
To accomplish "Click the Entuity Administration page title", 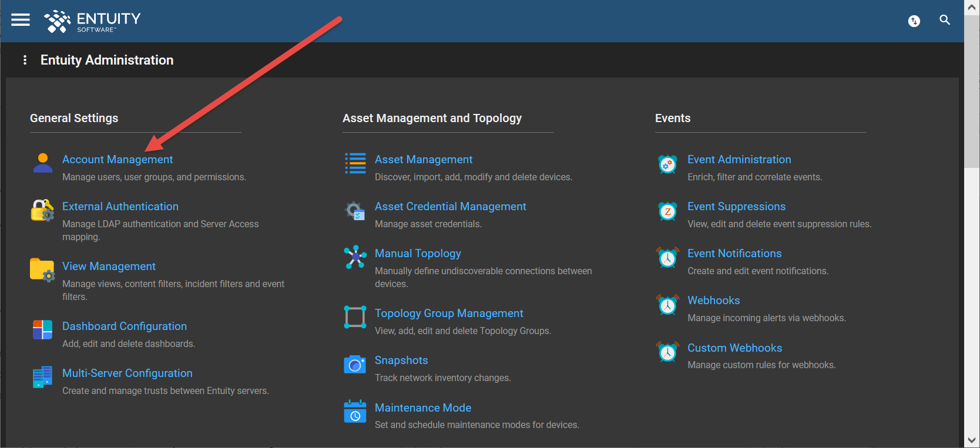I will (x=107, y=60).
